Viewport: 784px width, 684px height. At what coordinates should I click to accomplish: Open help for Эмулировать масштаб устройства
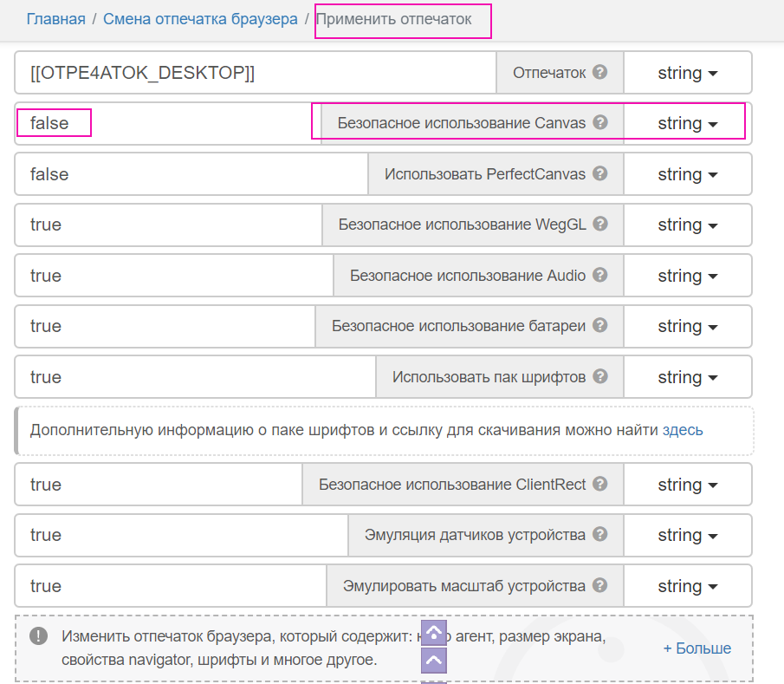(600, 586)
